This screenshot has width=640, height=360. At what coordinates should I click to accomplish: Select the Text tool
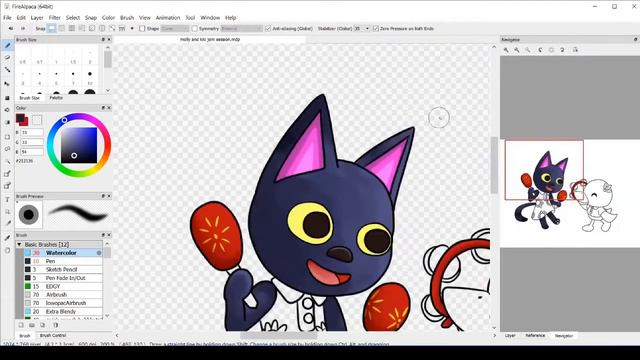click(x=7, y=200)
